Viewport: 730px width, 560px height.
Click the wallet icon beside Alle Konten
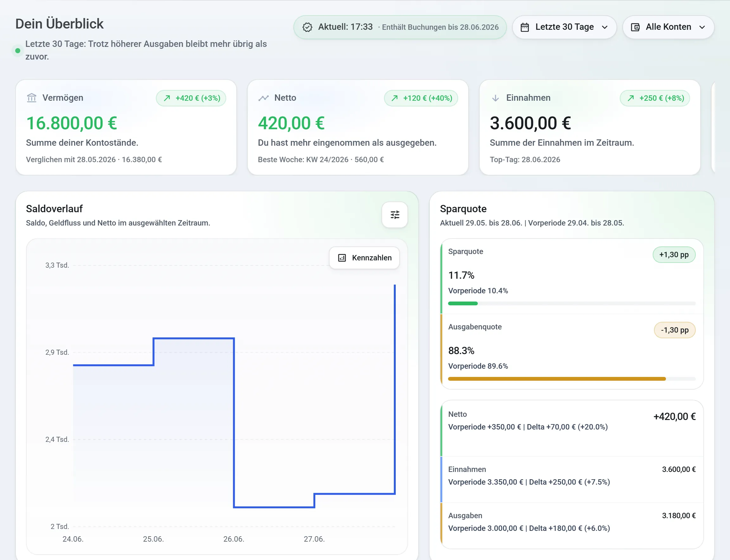tap(635, 27)
